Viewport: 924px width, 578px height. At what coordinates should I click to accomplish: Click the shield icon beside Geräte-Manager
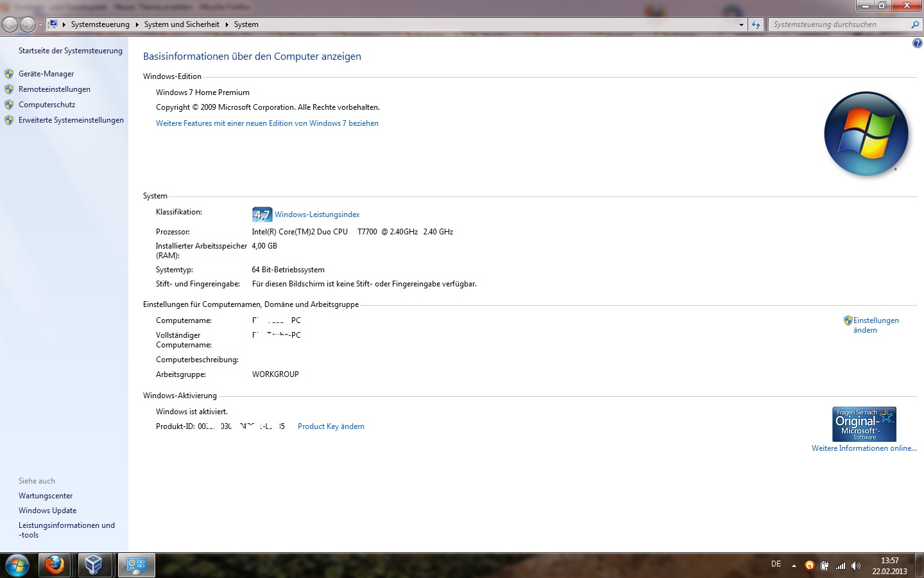(x=9, y=74)
